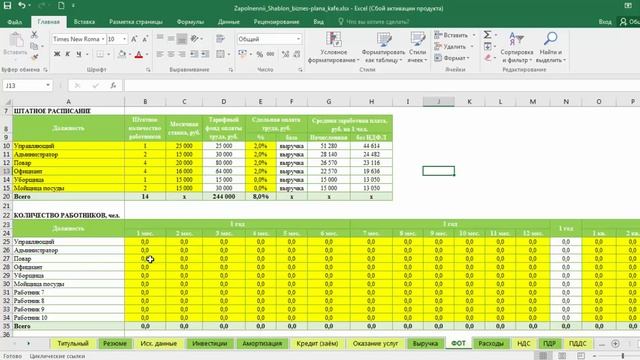The height and width of the screenshot is (360, 640).
Task: Open the font name dropdown
Action: pos(103,39)
